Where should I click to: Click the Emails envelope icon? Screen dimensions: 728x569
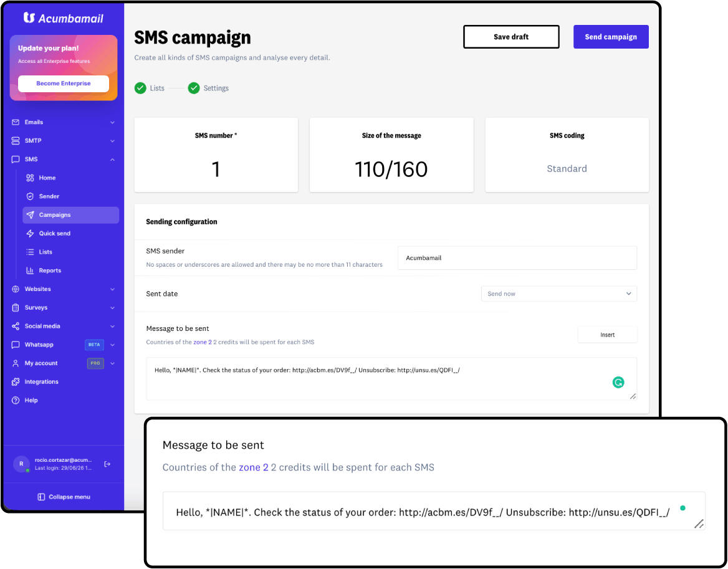tap(16, 122)
